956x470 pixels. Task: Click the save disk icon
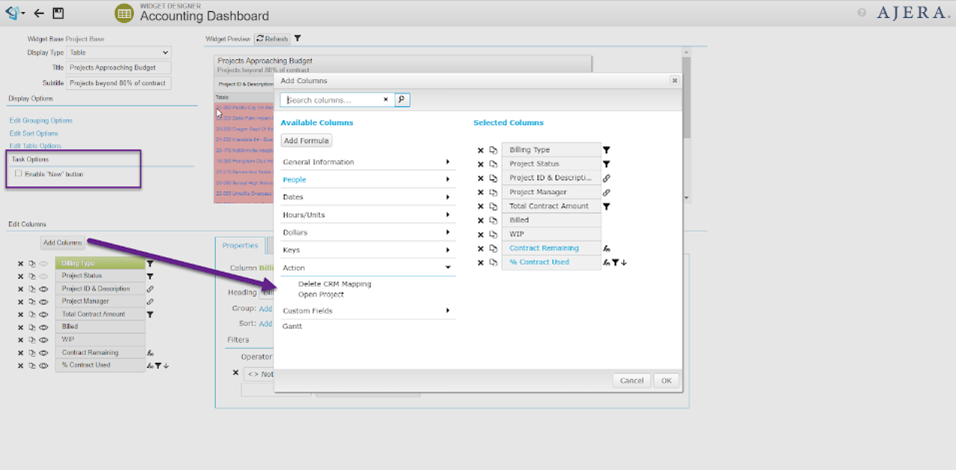58,13
